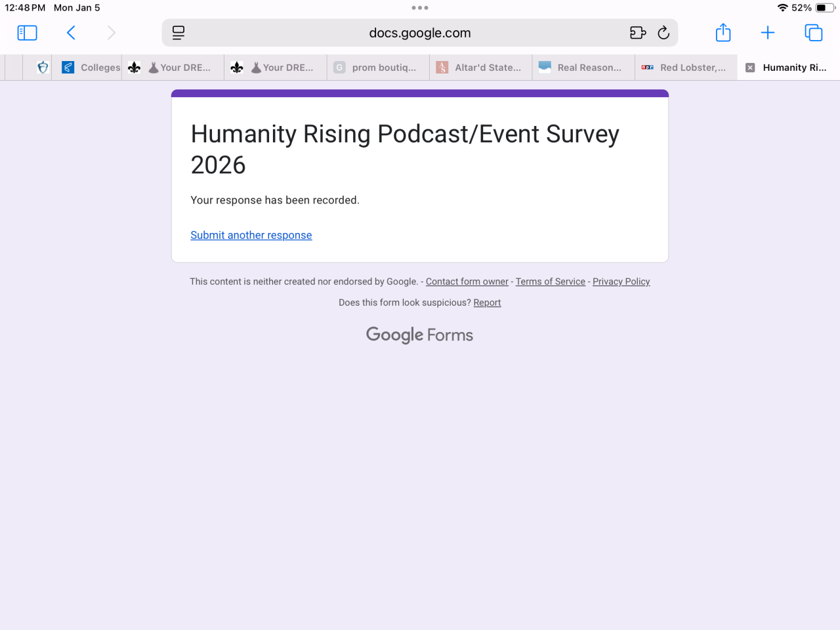
Task: Close the Humanity Rising tab
Action: pyautogui.click(x=750, y=68)
